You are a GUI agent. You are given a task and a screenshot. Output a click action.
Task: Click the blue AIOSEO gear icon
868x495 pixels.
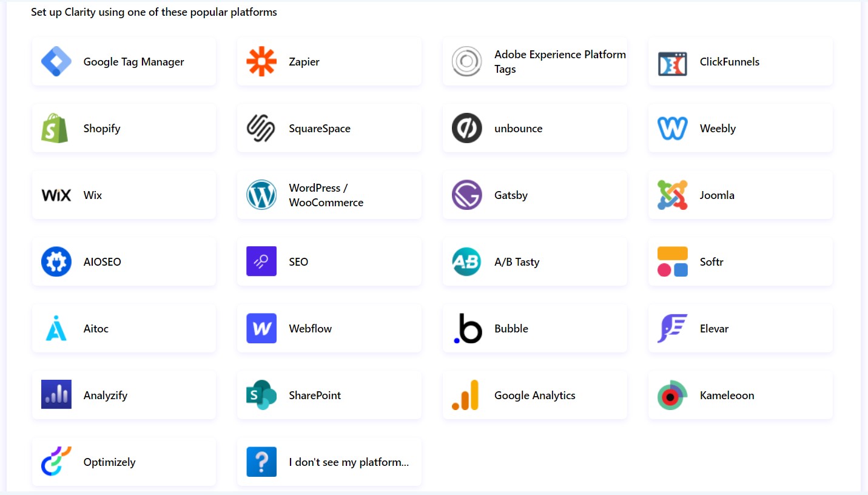(x=56, y=261)
